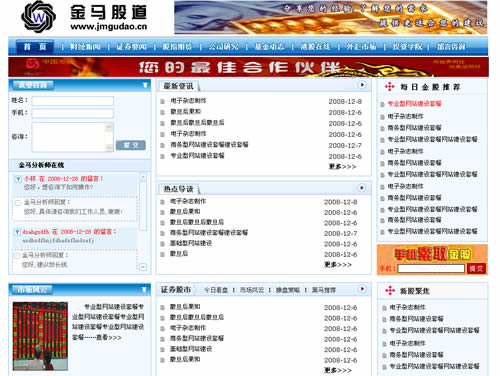500x376 pixels.
Task: Click the 手机 input field in the consultation form
Action: 73,113
